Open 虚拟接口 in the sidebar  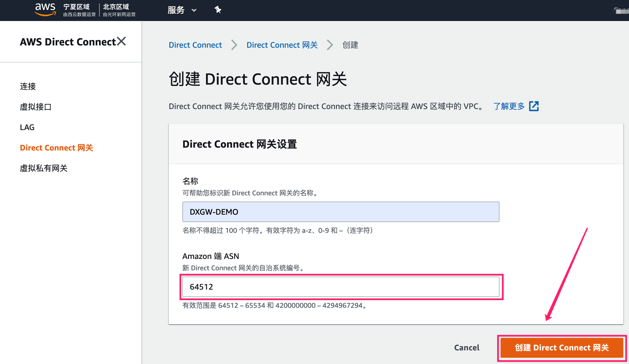pyautogui.click(x=36, y=107)
